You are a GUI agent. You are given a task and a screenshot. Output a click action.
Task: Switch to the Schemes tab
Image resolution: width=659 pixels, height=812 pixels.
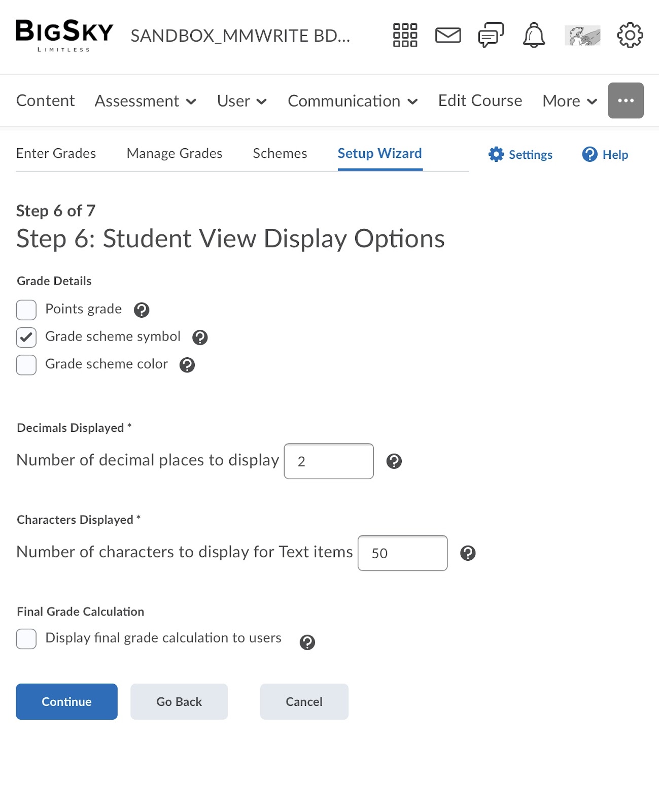(x=280, y=153)
